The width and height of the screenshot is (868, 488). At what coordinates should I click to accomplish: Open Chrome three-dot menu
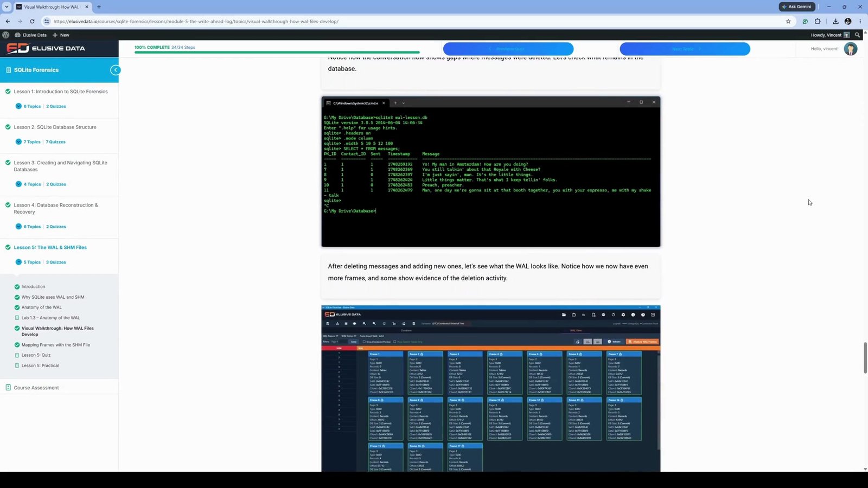(860, 21)
